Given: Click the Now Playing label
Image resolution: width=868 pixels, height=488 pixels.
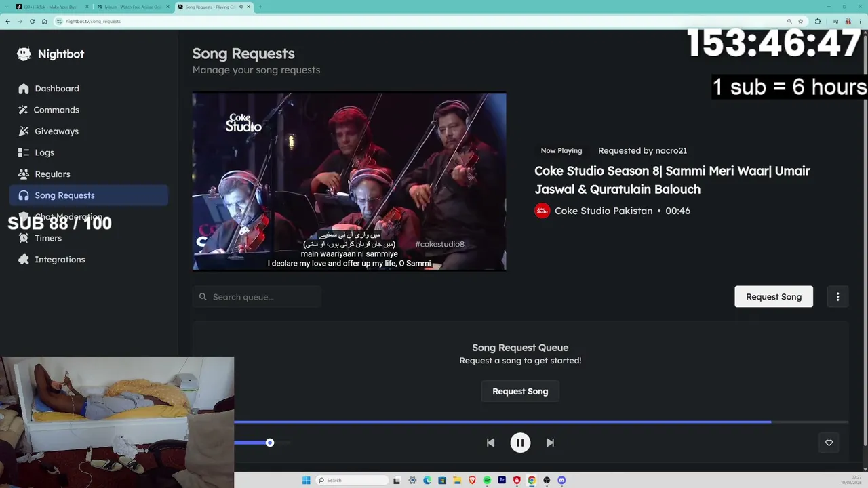Looking at the screenshot, I should coord(561,150).
